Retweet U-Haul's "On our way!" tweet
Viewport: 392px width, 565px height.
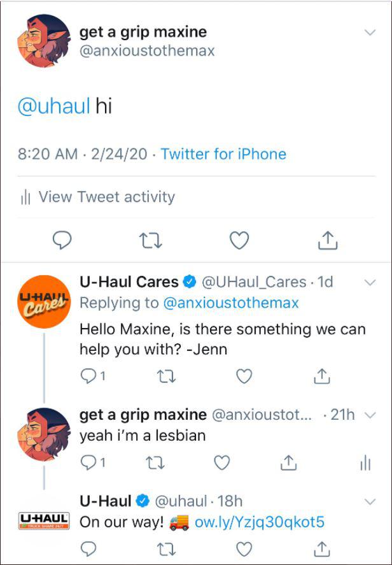(x=164, y=548)
